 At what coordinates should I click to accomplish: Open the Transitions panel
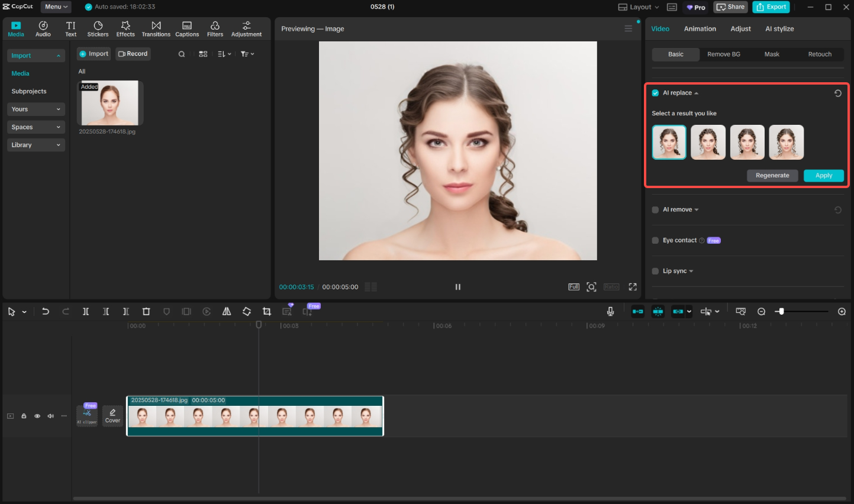pyautogui.click(x=156, y=28)
